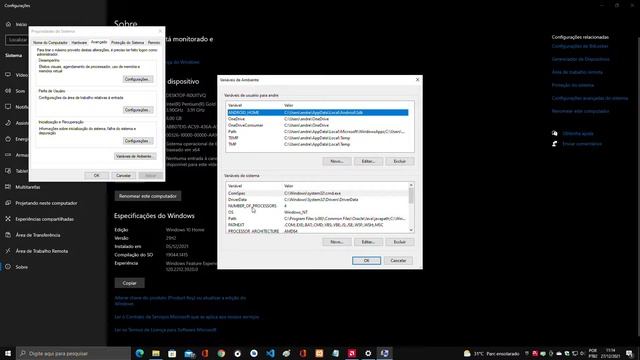
Task: Click the taskbar search box
Action: coord(73,353)
